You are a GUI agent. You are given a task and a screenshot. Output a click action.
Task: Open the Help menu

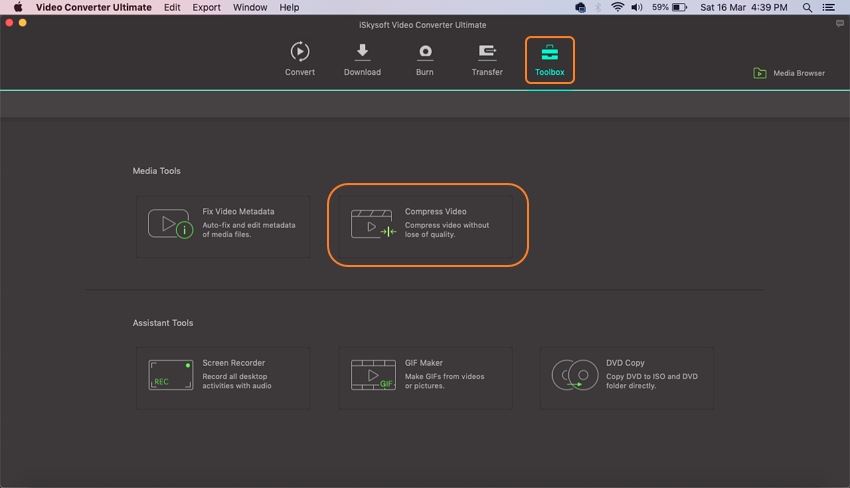pyautogui.click(x=289, y=7)
